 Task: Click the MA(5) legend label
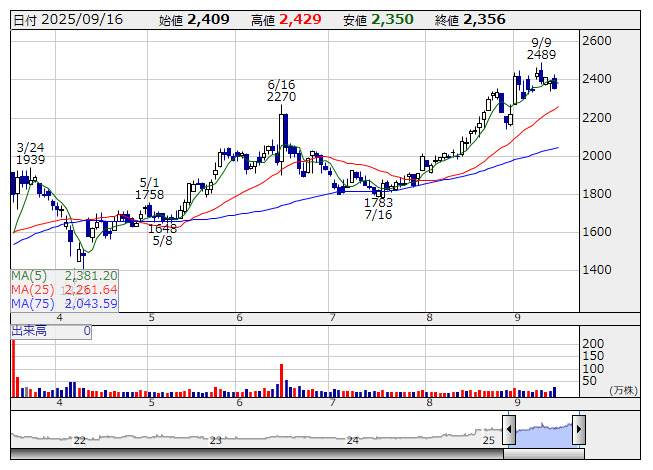[x=27, y=275]
